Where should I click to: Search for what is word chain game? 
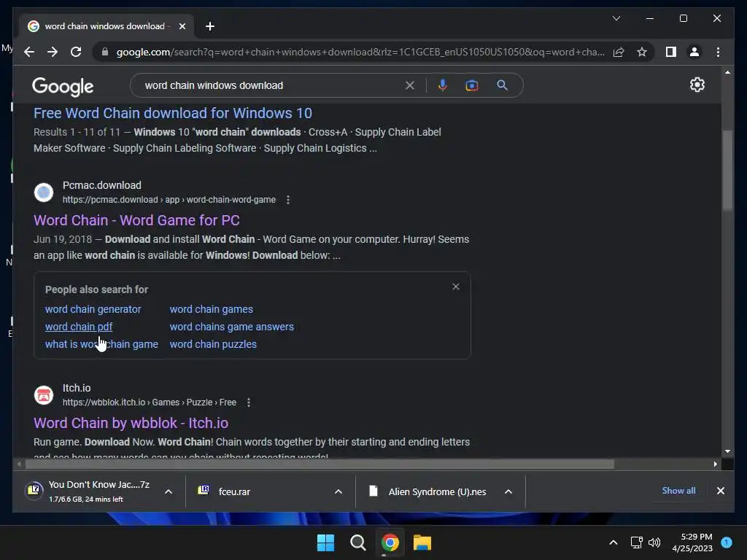[101, 344]
